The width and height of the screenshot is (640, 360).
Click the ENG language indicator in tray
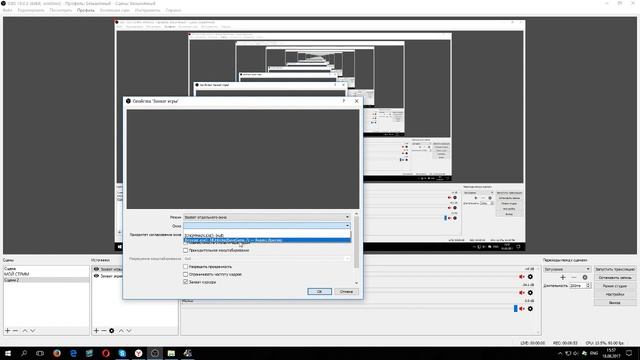click(x=594, y=353)
